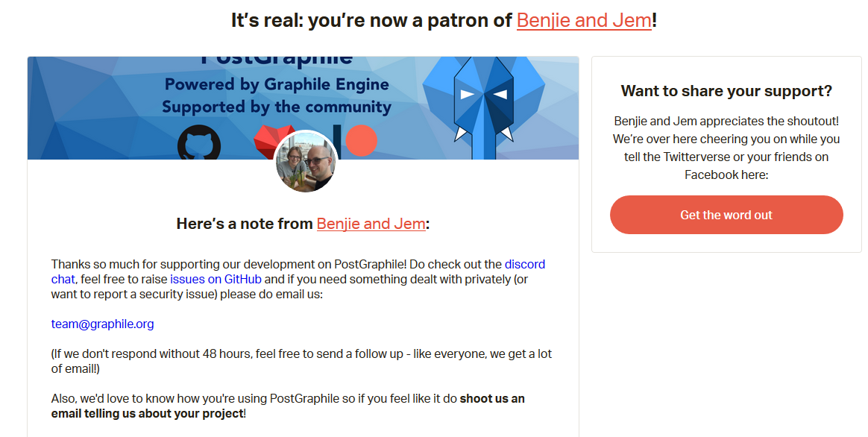Click the 48 hours follow-up paragraph
Viewport: 868px width, 437px height.
[x=302, y=361]
